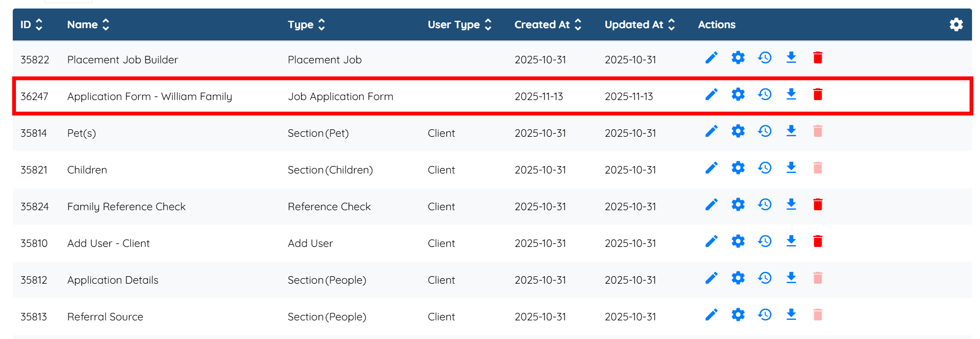
Task: Download the Children section form
Action: [x=791, y=168]
